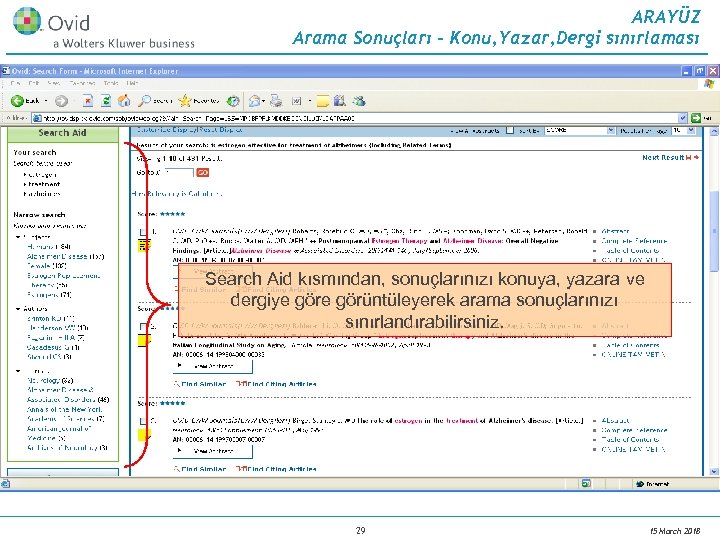Click the Back arrow icon in Internet Explorer
720x540 pixels.
point(17,101)
